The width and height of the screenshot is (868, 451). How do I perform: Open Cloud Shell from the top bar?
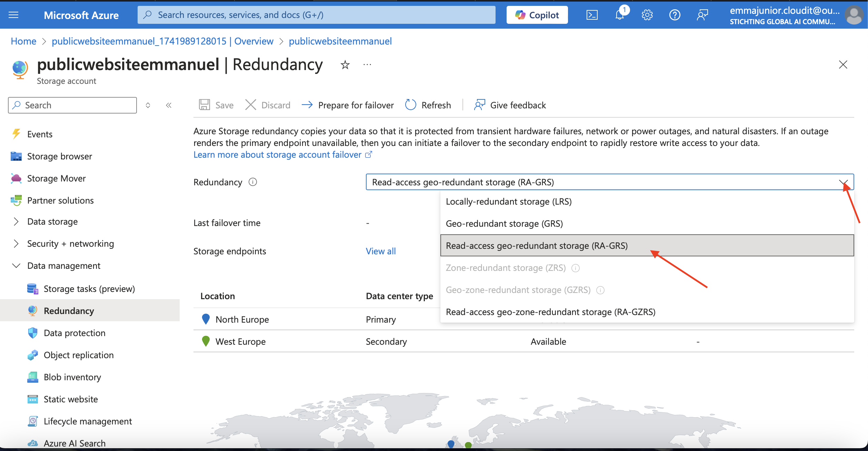click(x=592, y=15)
